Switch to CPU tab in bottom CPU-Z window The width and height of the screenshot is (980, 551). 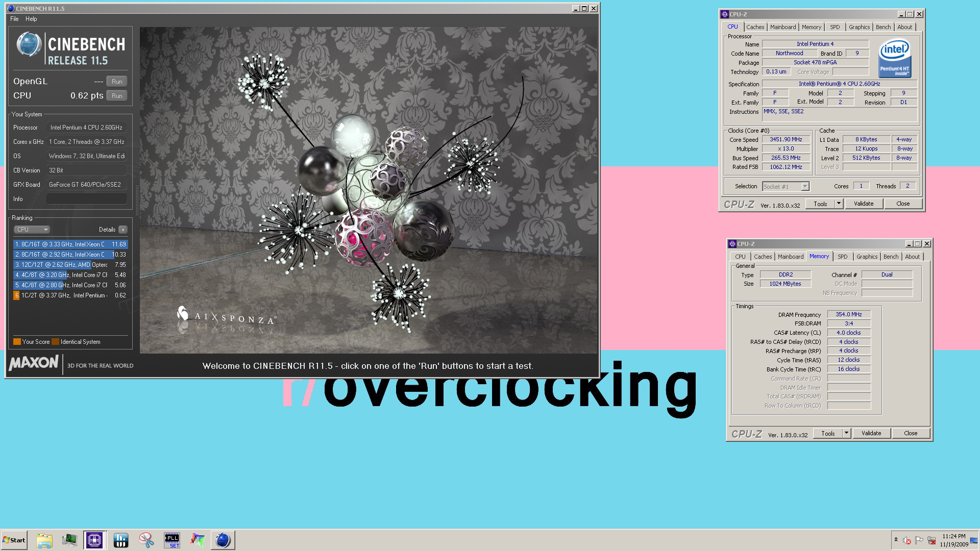(741, 257)
